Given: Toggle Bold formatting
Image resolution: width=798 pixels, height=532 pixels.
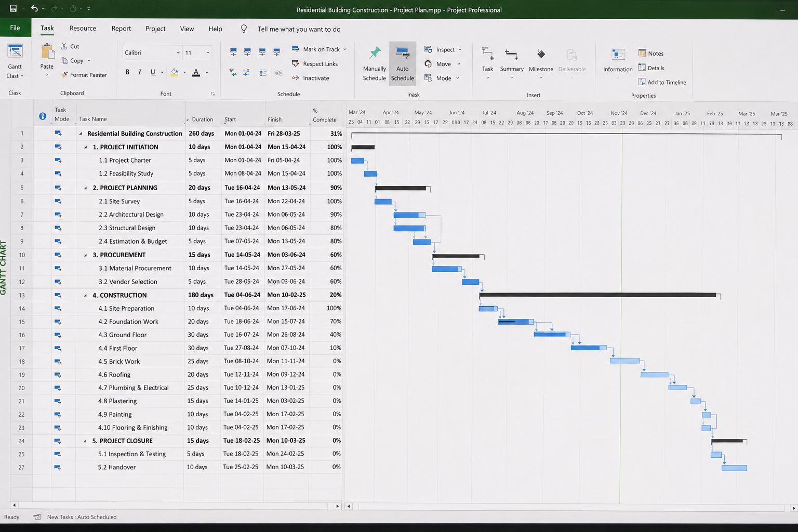Looking at the screenshot, I should click(x=127, y=72).
